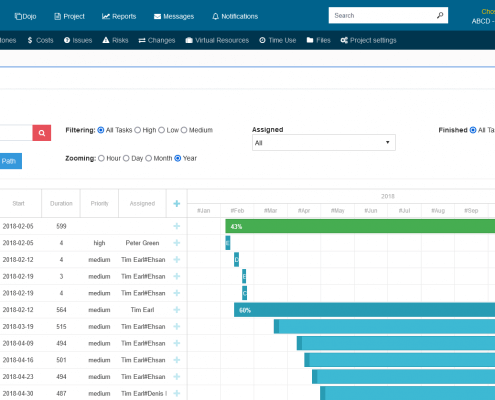This screenshot has height=400, width=495.
Task: Click the blue Path button
Action: 11,161
